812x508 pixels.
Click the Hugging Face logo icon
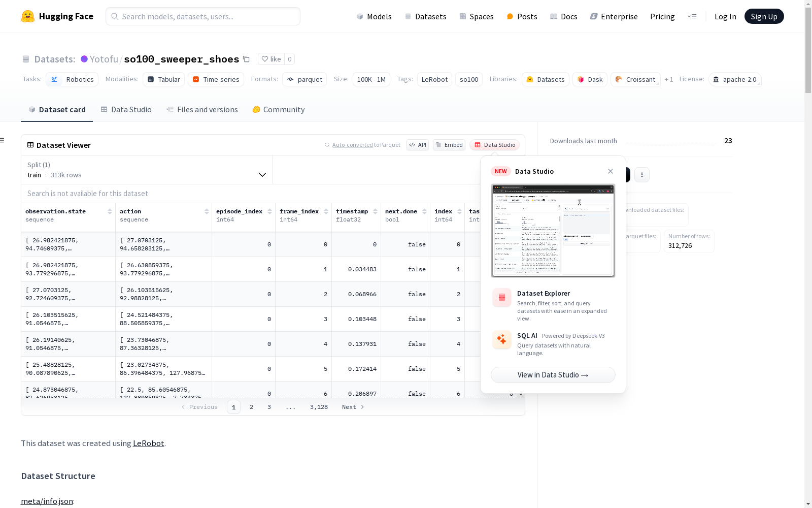[x=28, y=16]
